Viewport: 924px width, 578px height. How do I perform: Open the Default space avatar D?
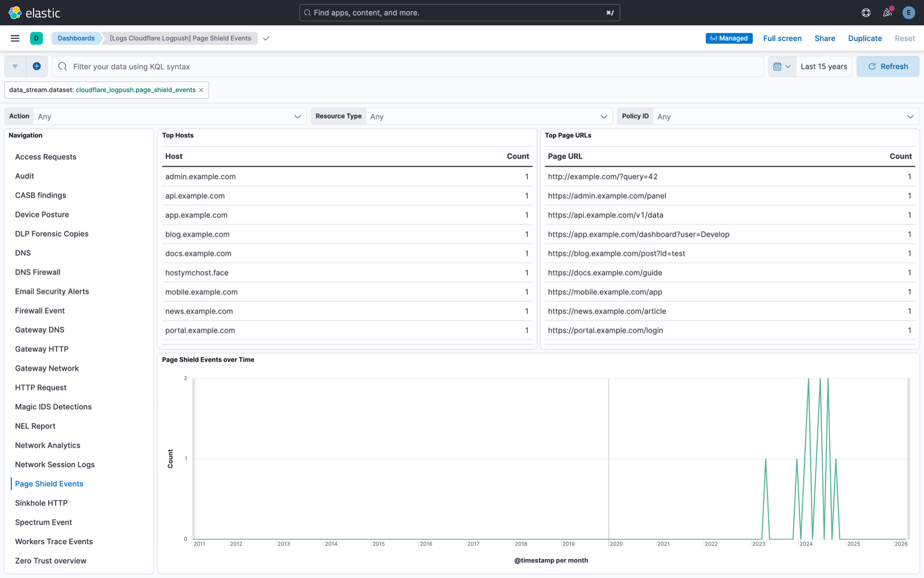pos(36,38)
